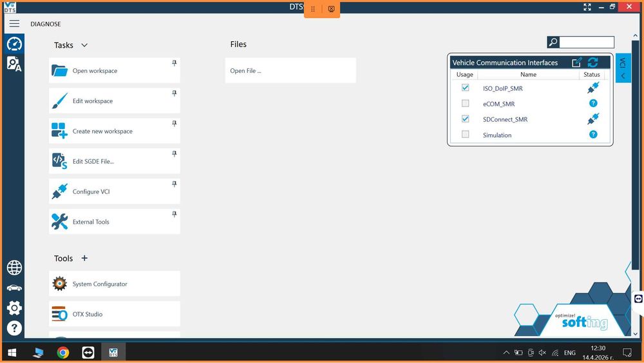Click Open File ... entry

290,71
